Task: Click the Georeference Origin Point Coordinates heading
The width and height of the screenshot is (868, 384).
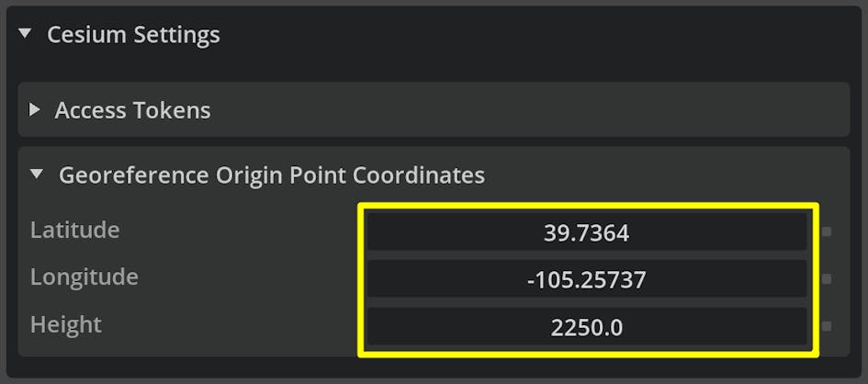Action: [271, 174]
